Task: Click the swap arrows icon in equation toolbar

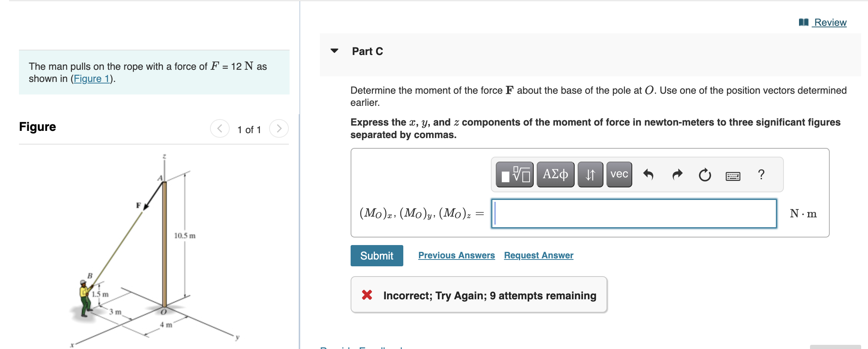Action: 590,174
